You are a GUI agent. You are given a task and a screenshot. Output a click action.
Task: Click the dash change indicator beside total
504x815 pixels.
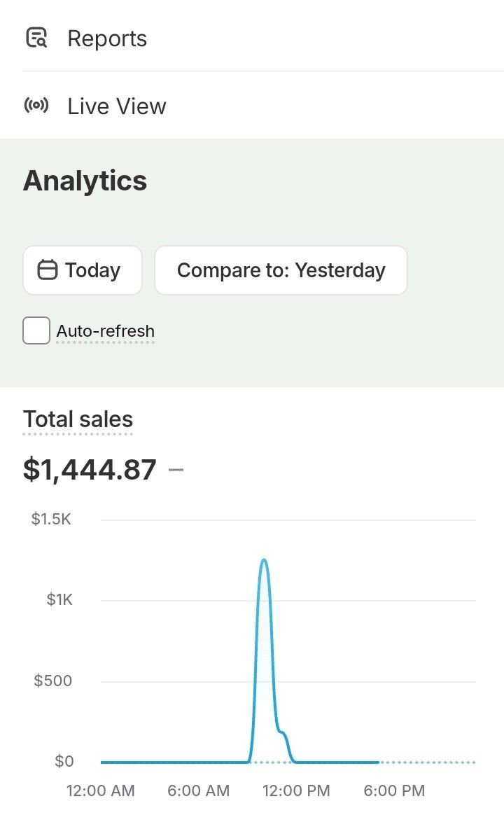tap(176, 469)
